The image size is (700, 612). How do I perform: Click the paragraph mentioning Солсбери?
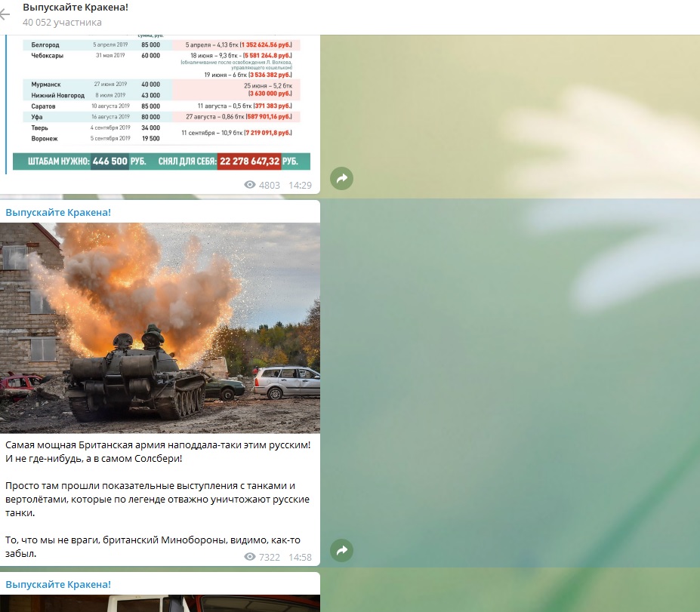(158, 451)
